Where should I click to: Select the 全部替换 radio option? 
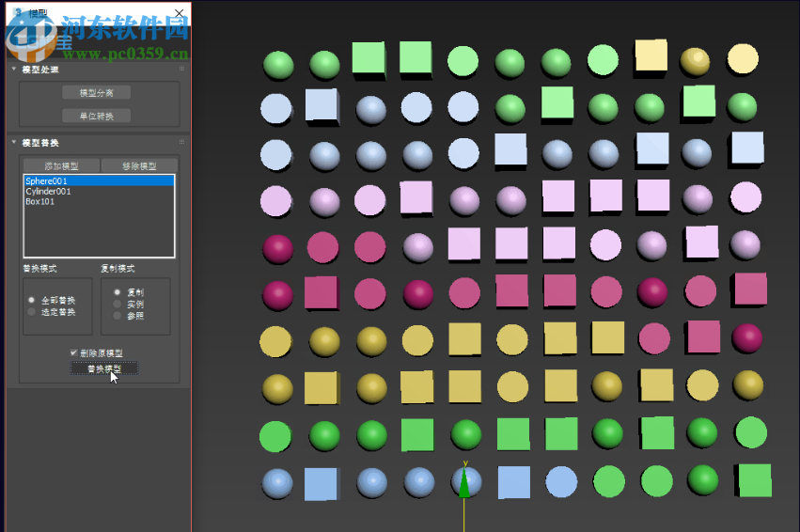pos(32,300)
